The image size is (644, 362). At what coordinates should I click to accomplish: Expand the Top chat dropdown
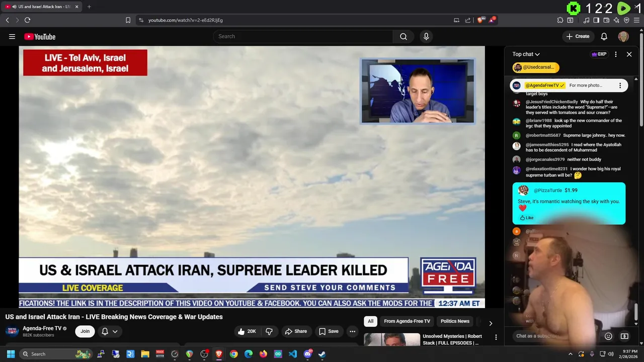tap(526, 54)
